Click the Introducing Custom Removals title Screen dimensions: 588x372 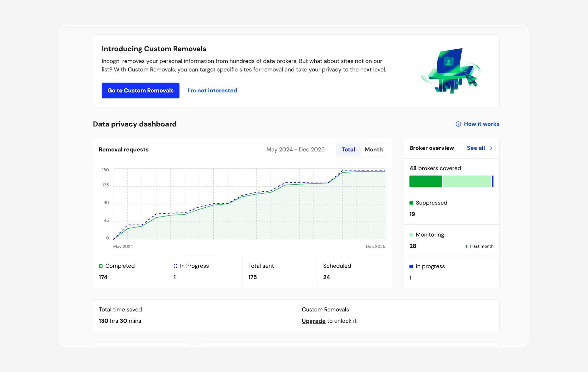(x=154, y=49)
